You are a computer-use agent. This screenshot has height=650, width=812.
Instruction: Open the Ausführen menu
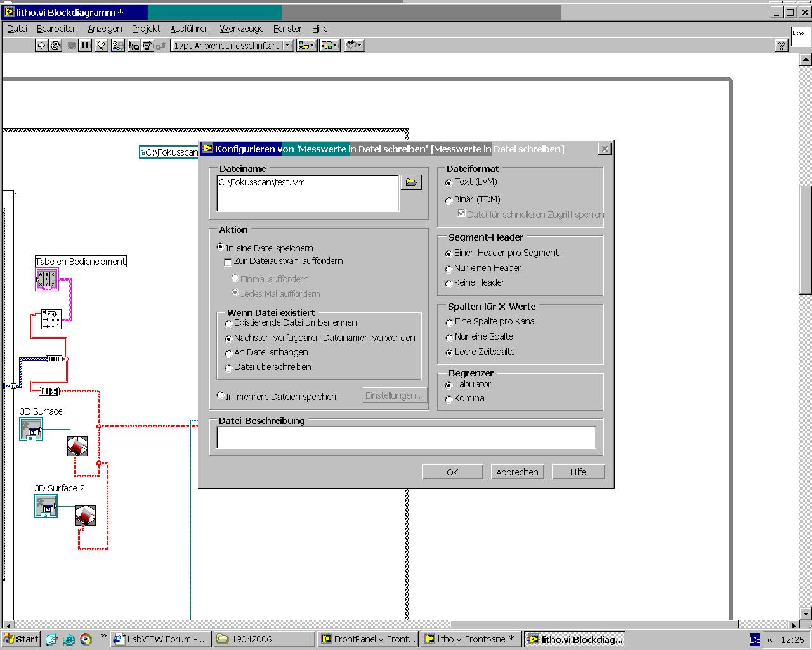(x=190, y=29)
